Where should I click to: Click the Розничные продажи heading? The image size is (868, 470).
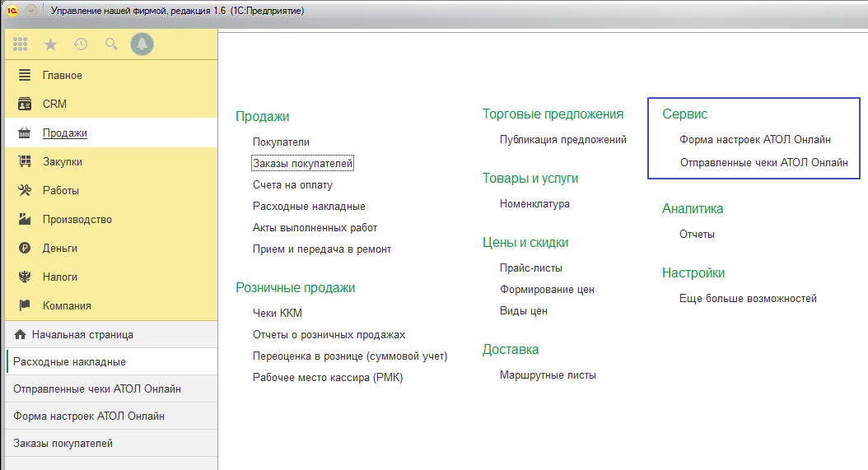coord(295,288)
